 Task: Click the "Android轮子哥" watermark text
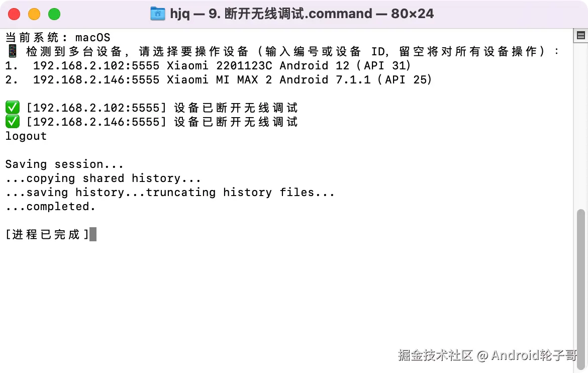tap(534, 355)
